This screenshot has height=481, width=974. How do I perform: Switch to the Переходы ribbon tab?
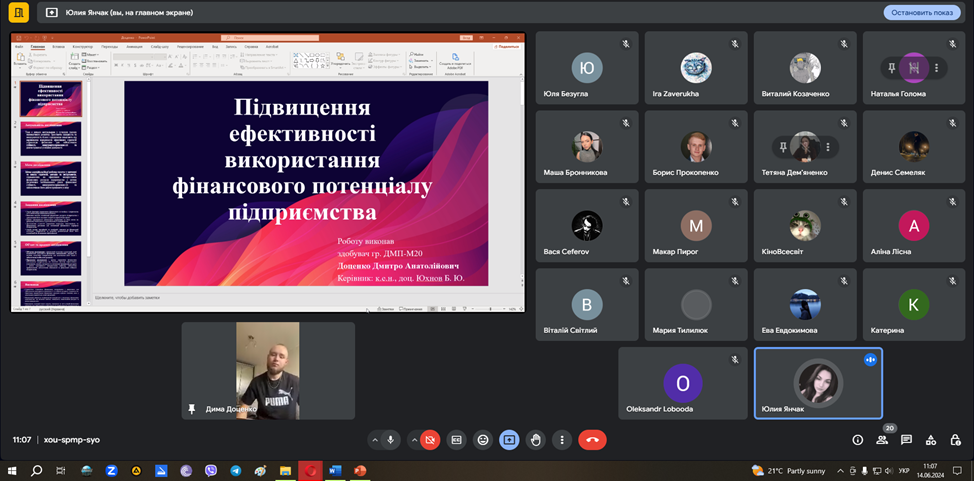click(x=109, y=47)
